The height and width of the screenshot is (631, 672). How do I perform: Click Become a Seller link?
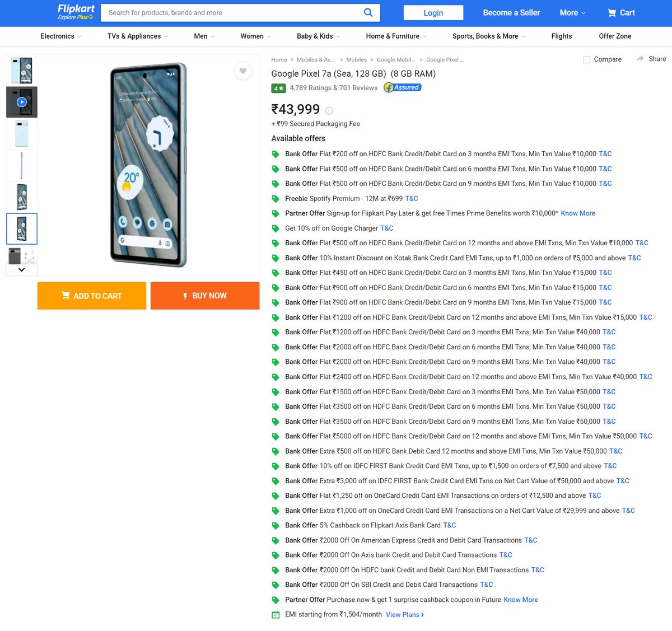pyautogui.click(x=511, y=12)
